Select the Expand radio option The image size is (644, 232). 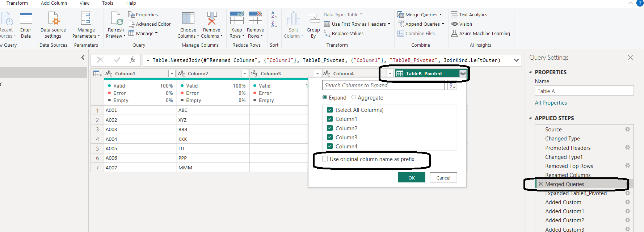pyautogui.click(x=325, y=97)
